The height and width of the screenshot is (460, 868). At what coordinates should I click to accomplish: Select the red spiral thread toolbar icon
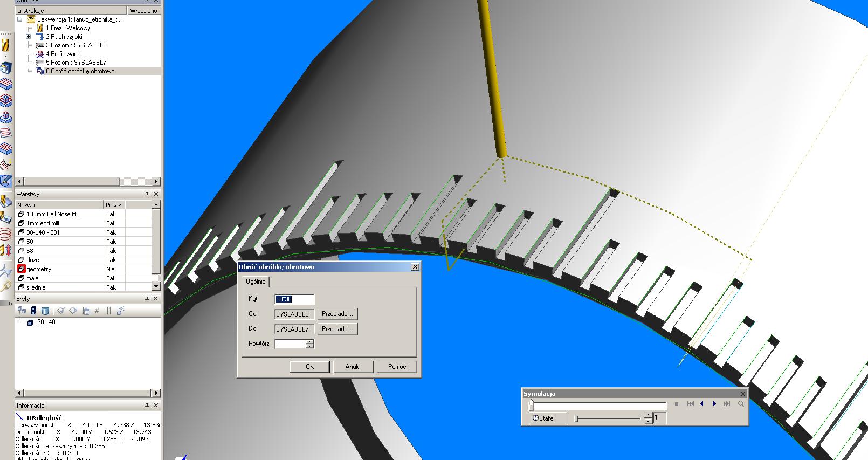tap(5, 234)
